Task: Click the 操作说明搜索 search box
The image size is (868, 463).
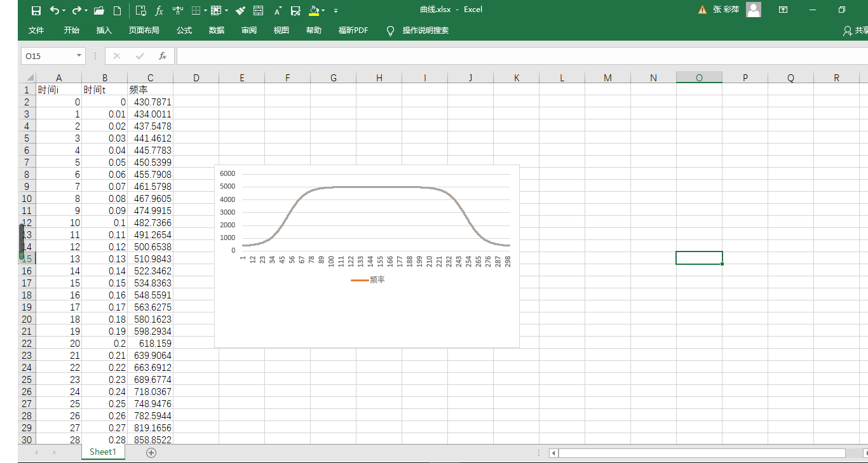Action: coord(425,30)
